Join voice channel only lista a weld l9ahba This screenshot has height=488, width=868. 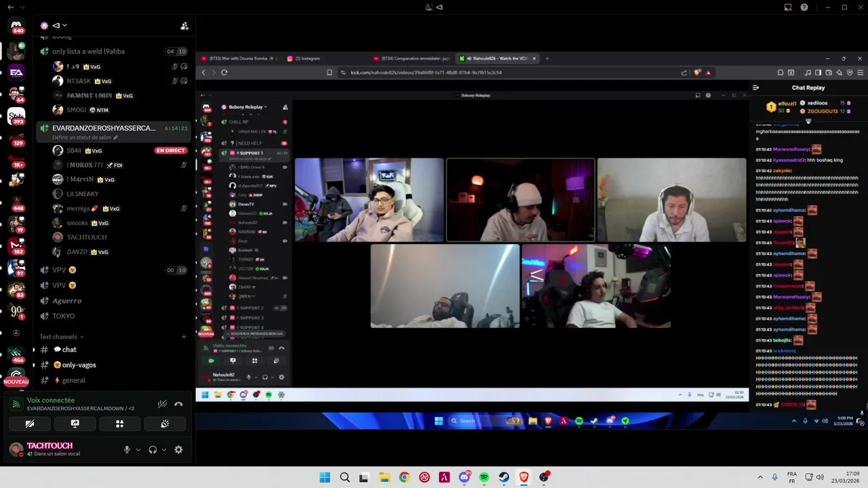click(x=114, y=52)
